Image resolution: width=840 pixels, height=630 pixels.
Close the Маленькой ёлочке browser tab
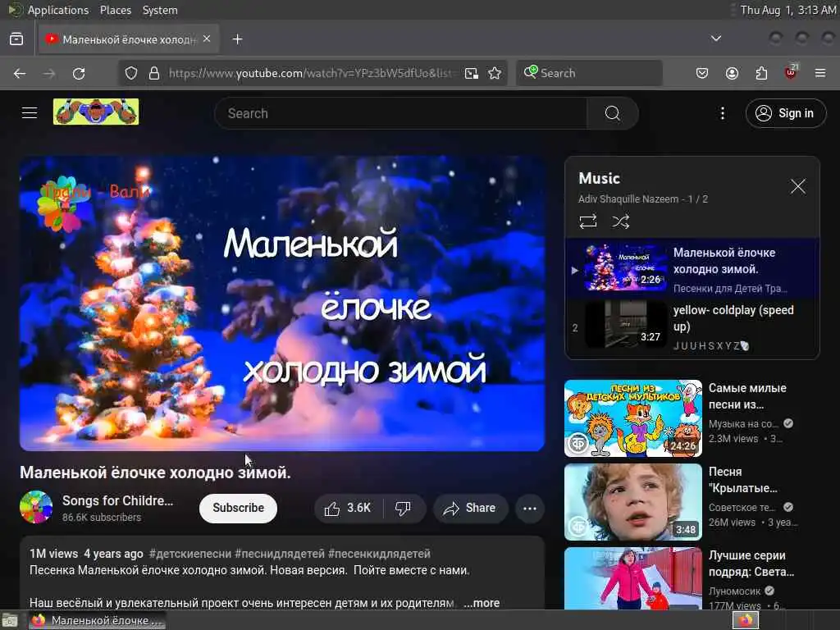(x=207, y=39)
